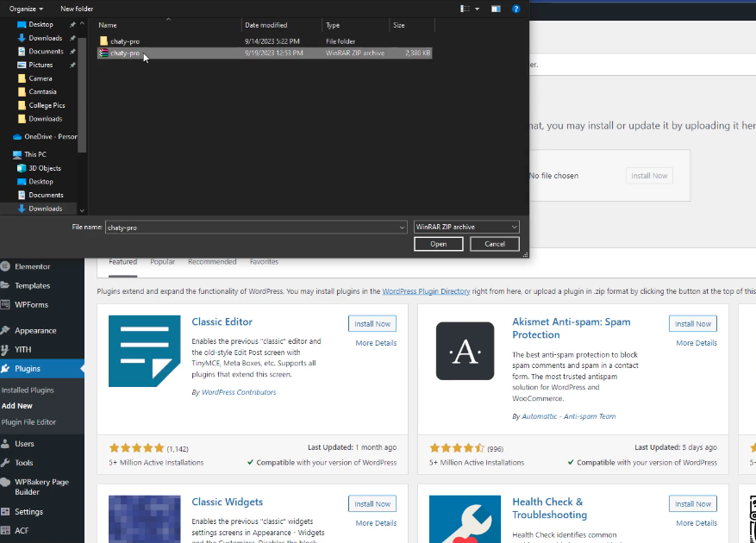Viewport: 756px width, 543px height.
Task: Click Install Now for Classic Editor
Action: coord(372,324)
